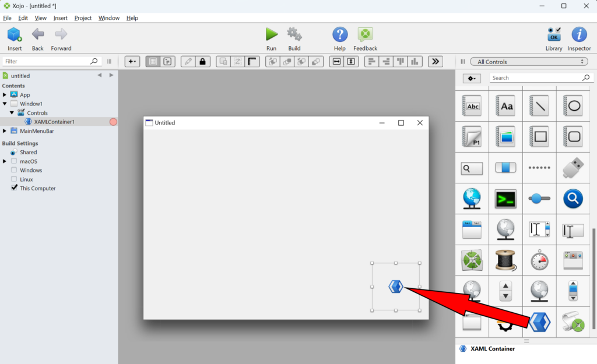Screen dimensions: 597x364
Task: Go Back using the toolbar arrow
Action: [38, 34]
